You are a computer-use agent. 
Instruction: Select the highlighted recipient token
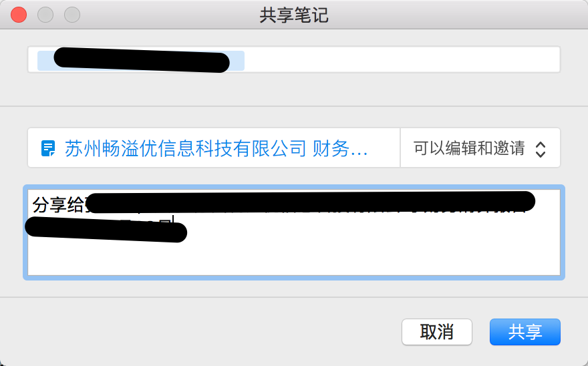[x=141, y=60]
